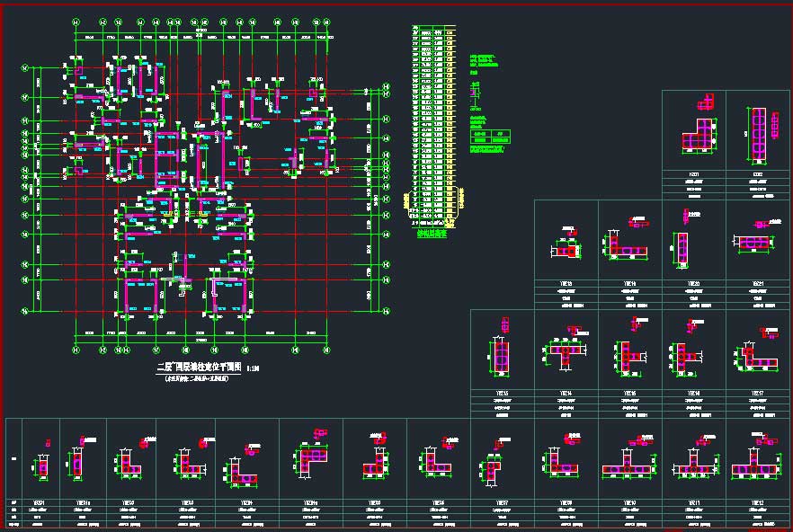
Task: Click the yellow caption beneath the floor height table
Action: click(433, 234)
